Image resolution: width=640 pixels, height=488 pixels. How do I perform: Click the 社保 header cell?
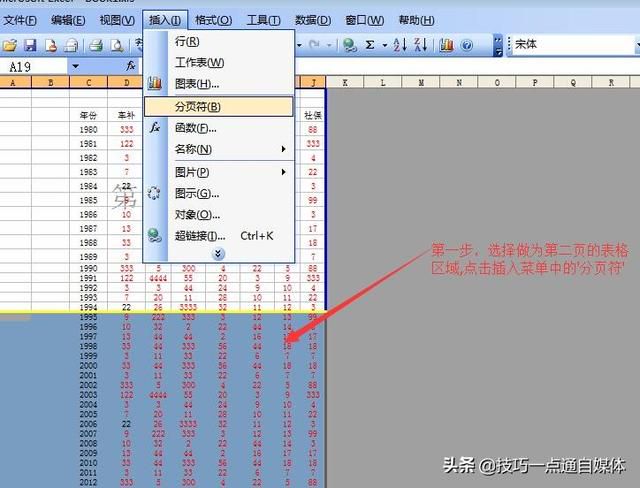[313, 115]
